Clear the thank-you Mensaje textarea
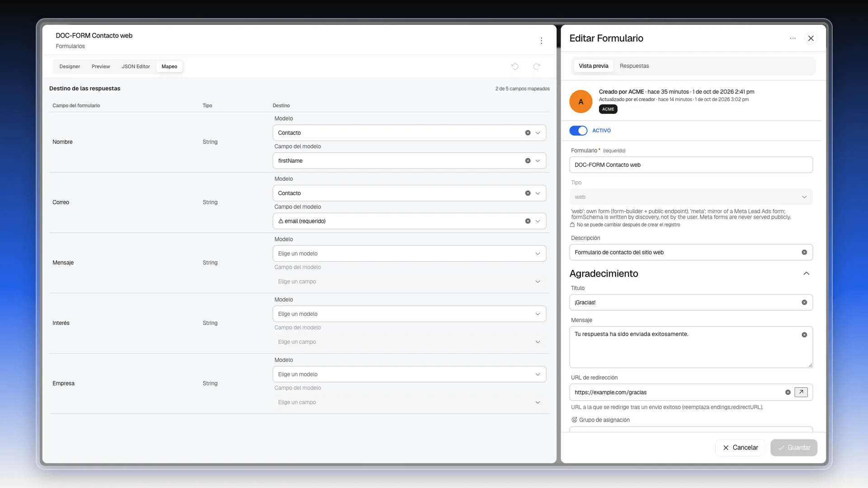This screenshot has height=488, width=868. coord(804,335)
